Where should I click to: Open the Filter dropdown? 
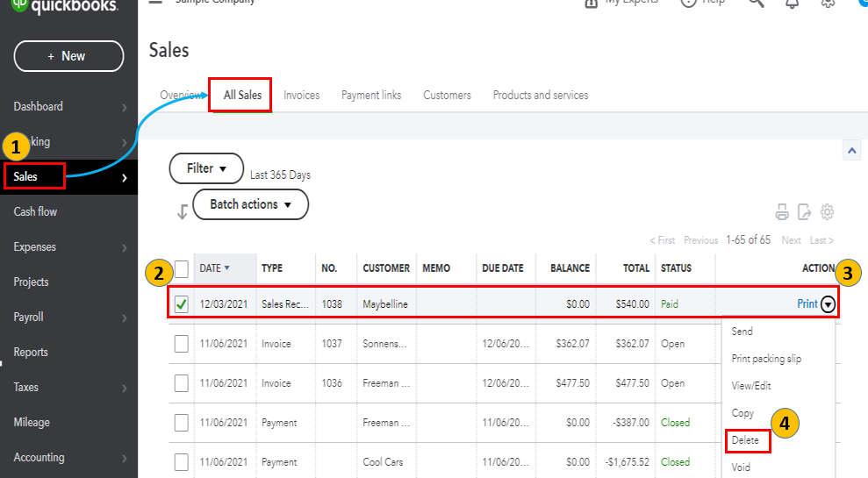coord(206,168)
